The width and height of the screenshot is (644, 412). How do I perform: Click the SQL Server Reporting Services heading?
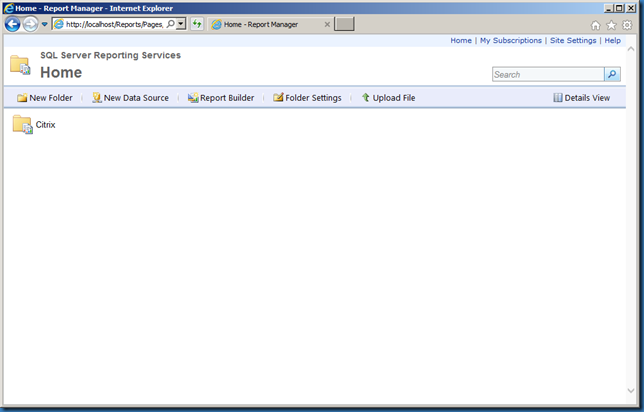[110, 55]
